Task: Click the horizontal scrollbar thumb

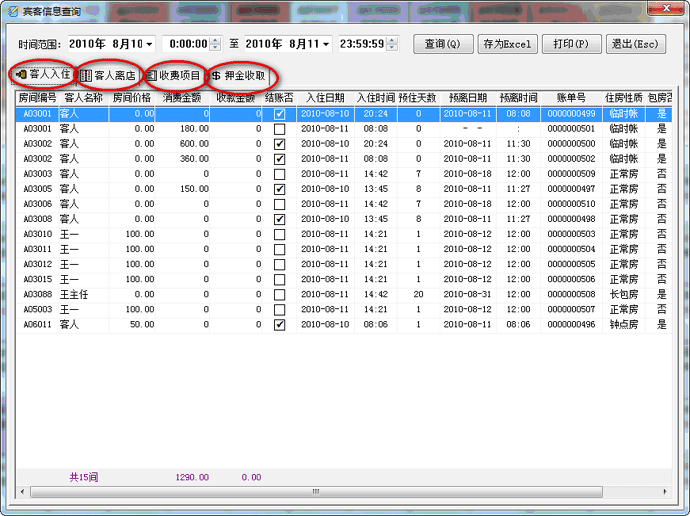Action: 315,492
